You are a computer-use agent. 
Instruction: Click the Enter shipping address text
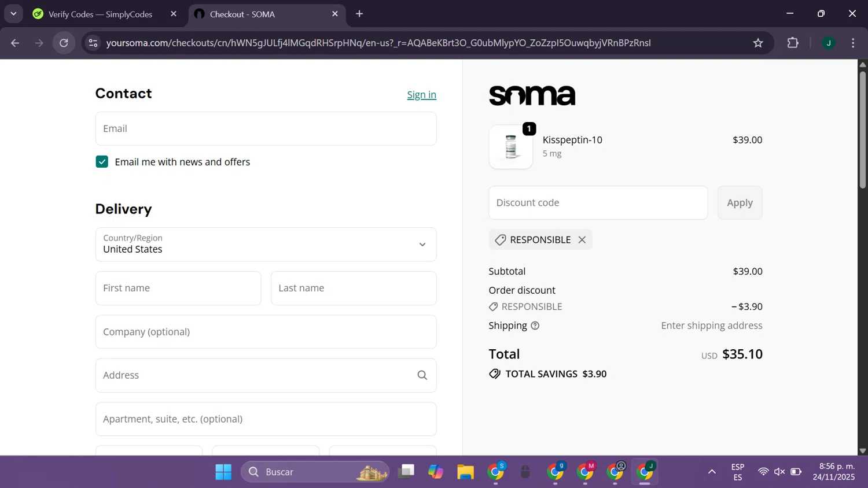[712, 326]
